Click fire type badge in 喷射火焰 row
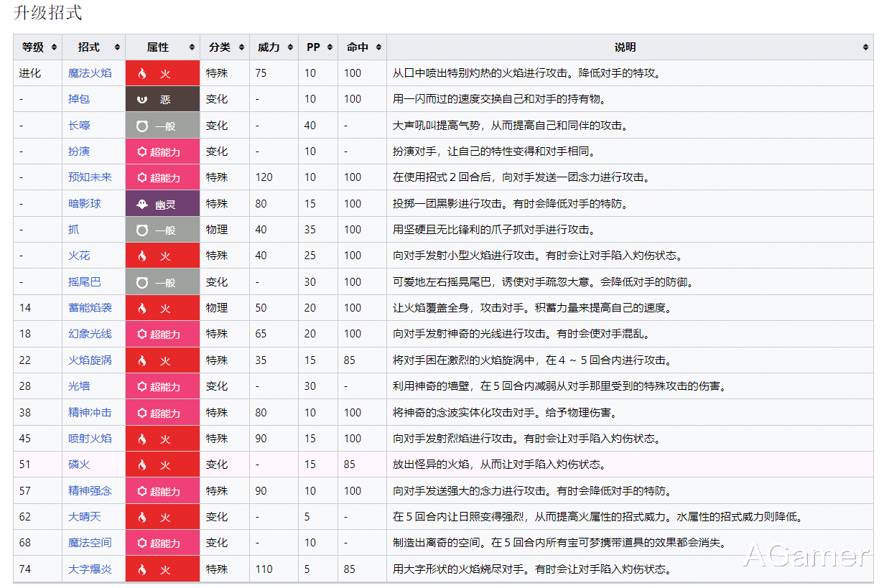884x588 pixels. coord(162,439)
